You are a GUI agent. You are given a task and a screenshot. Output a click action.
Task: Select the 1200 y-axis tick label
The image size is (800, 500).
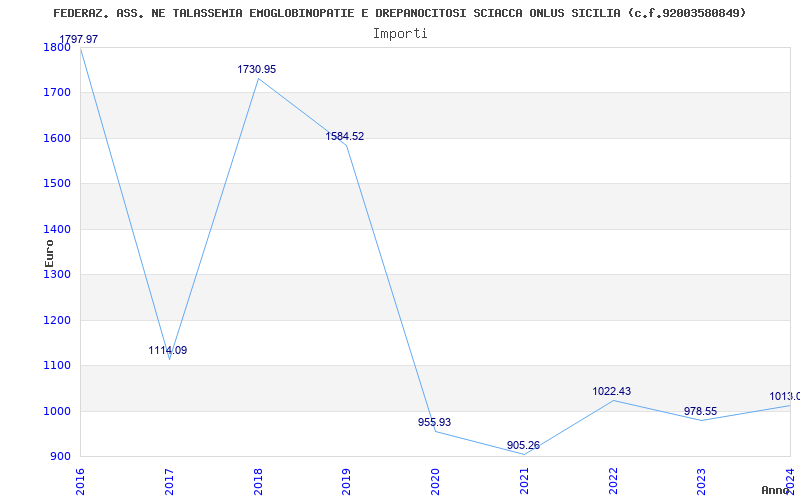click(x=57, y=320)
